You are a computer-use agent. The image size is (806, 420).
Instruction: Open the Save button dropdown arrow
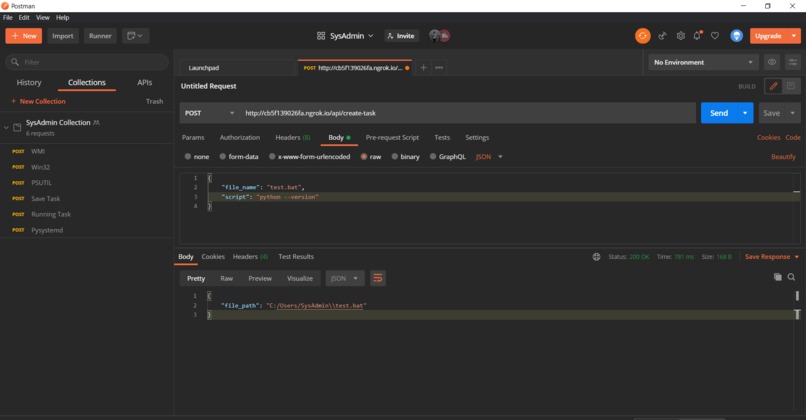click(793, 113)
